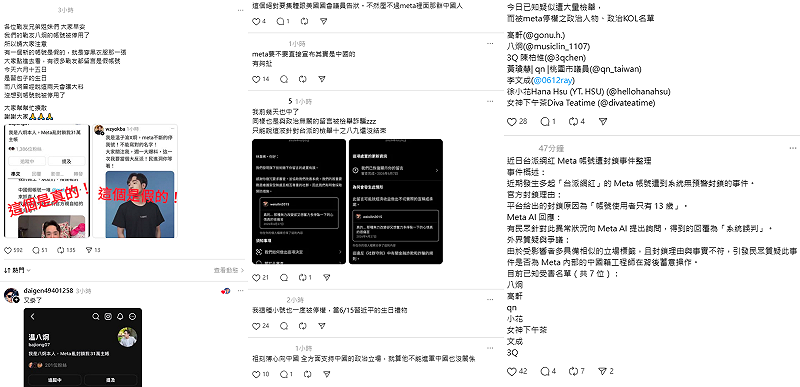The image size is (800, 387).
Task: Click the 47分鐘 timestamp
Action: [x=552, y=148]
